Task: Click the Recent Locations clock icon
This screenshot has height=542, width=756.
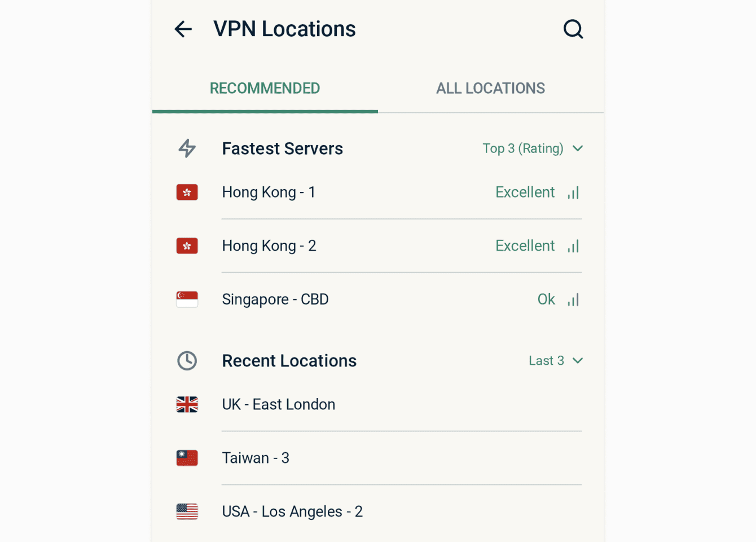Action: (187, 361)
